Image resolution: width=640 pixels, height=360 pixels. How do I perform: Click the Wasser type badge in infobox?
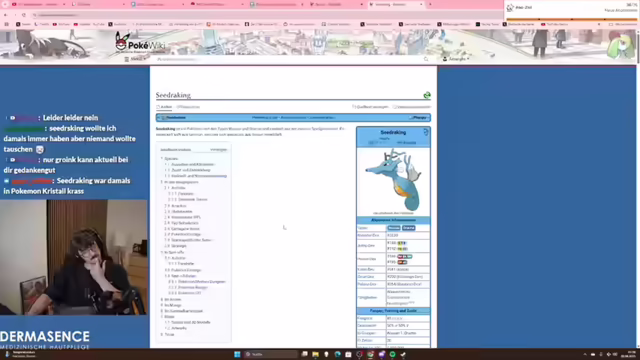pyautogui.click(x=394, y=228)
